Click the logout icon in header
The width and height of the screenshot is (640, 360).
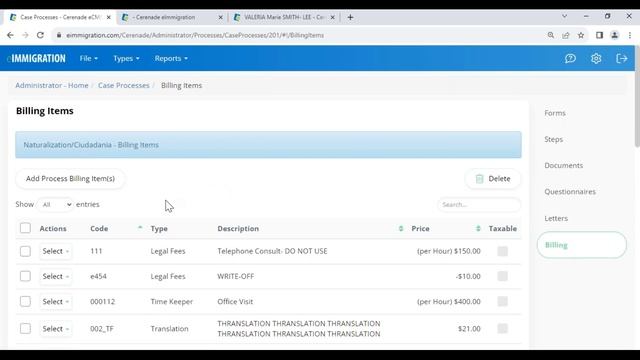(621, 58)
